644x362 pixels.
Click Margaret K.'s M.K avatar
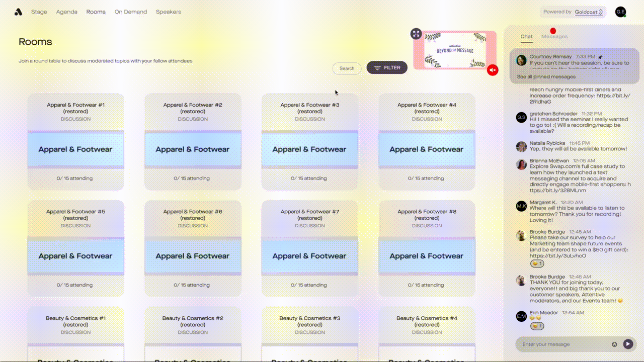click(521, 206)
